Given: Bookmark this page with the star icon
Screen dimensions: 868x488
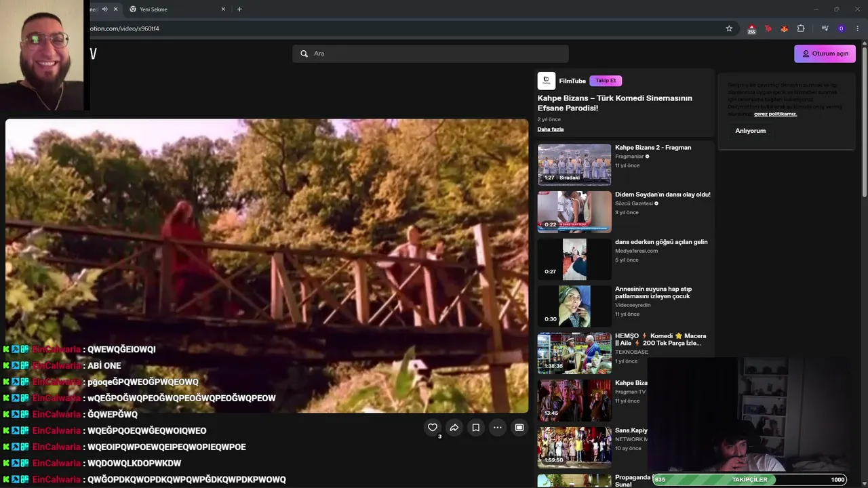Looking at the screenshot, I should coord(729,28).
